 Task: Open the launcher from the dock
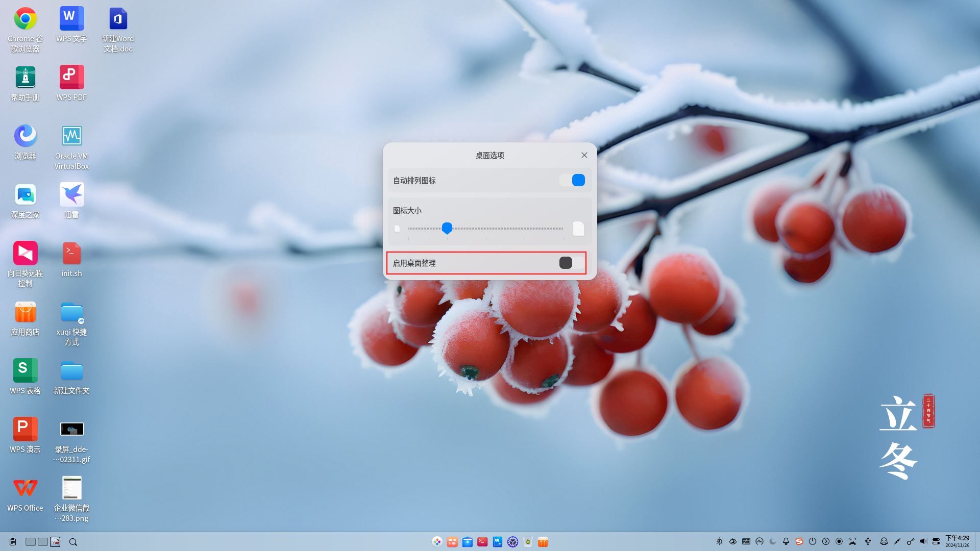point(437,542)
